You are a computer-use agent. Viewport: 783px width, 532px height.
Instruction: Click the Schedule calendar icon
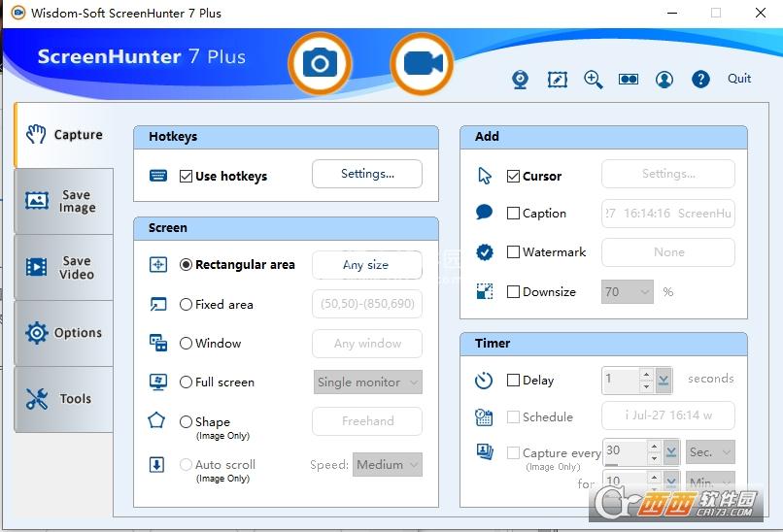click(484, 417)
